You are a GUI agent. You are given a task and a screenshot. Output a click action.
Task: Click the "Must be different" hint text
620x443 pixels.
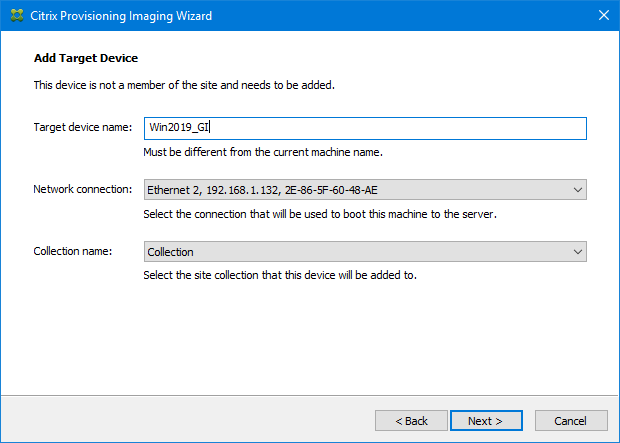pyautogui.click(x=263, y=152)
